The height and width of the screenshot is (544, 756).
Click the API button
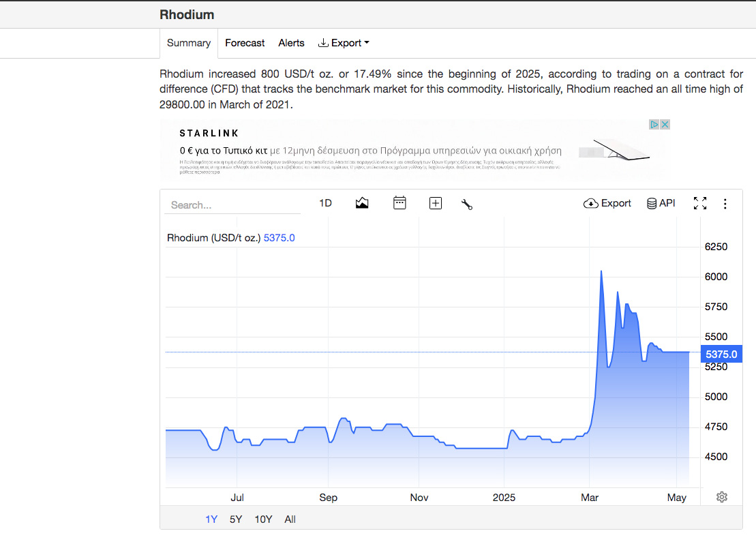click(661, 203)
